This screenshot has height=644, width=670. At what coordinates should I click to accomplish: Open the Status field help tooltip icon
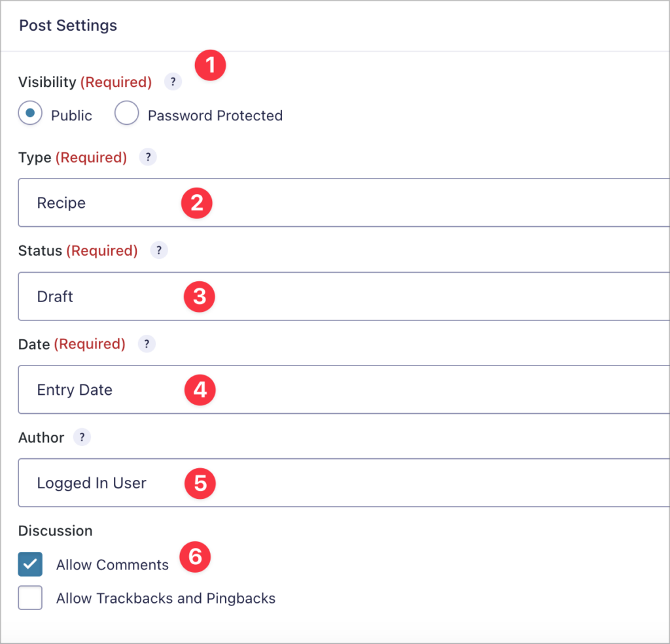coord(159,251)
